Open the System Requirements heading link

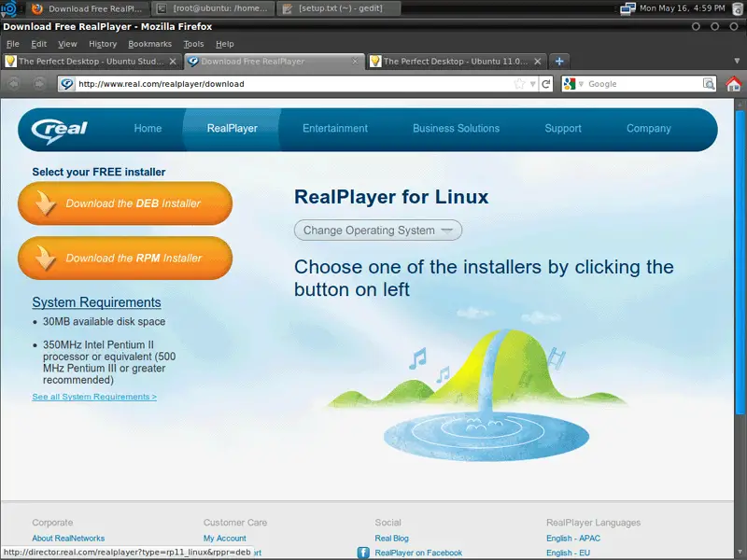coord(96,302)
